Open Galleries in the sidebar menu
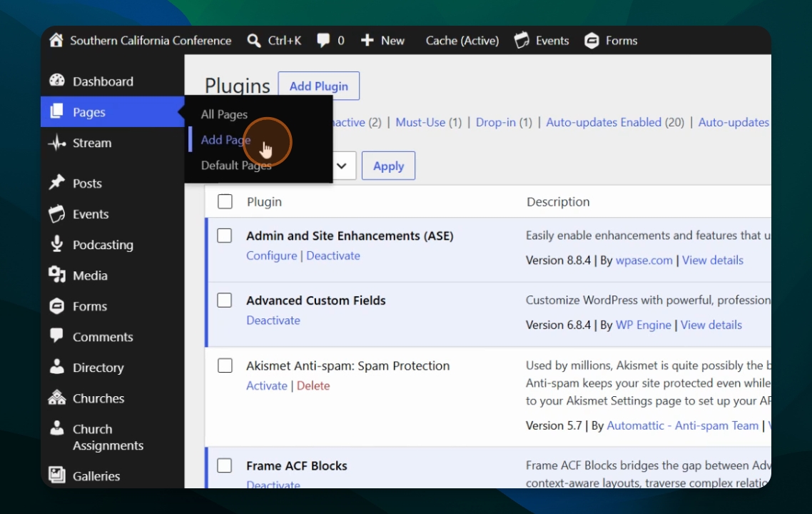This screenshot has height=514, width=812. pos(96,476)
